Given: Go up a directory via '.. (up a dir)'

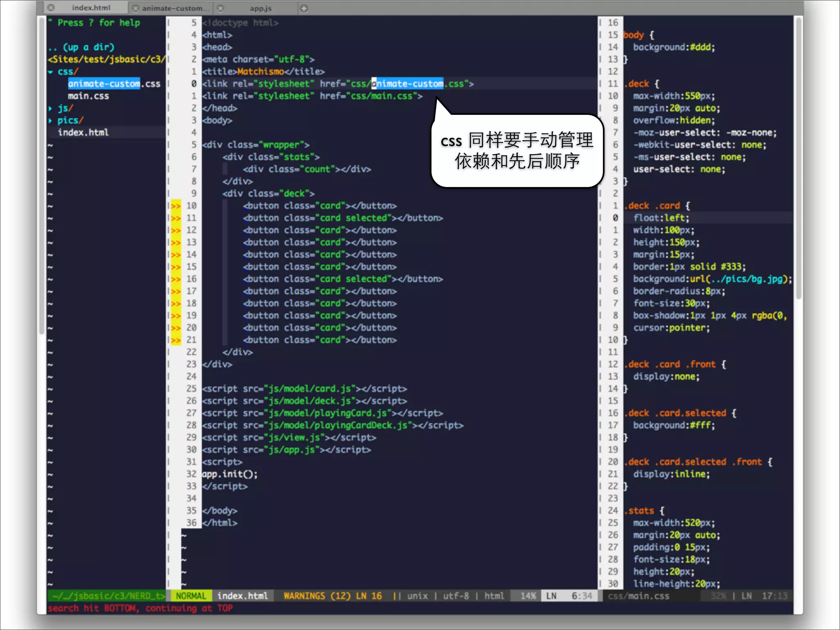Looking at the screenshot, I should click(81, 47).
